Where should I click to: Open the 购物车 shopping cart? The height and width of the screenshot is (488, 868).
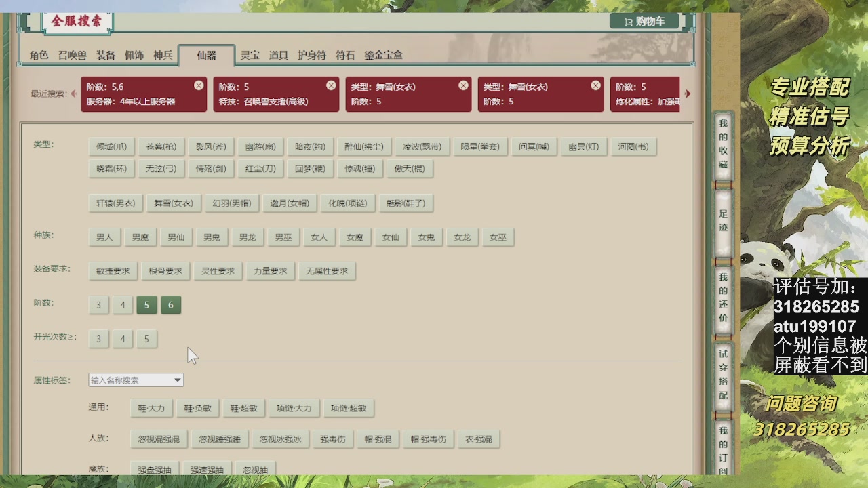[x=644, y=21]
